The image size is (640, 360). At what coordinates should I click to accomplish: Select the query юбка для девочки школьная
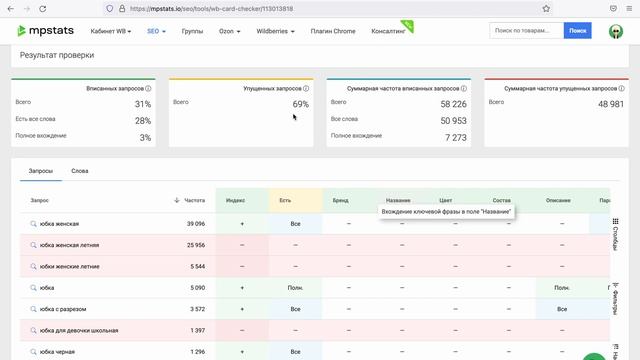pyautogui.click(x=79, y=330)
